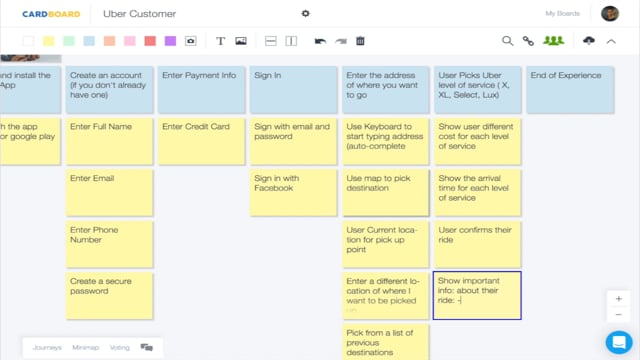The height and width of the screenshot is (360, 640).
Task: Click the redo arrow icon
Action: (341, 41)
